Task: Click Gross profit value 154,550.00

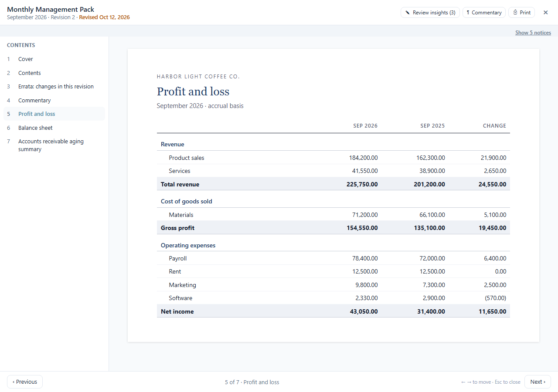Action: (x=362, y=228)
